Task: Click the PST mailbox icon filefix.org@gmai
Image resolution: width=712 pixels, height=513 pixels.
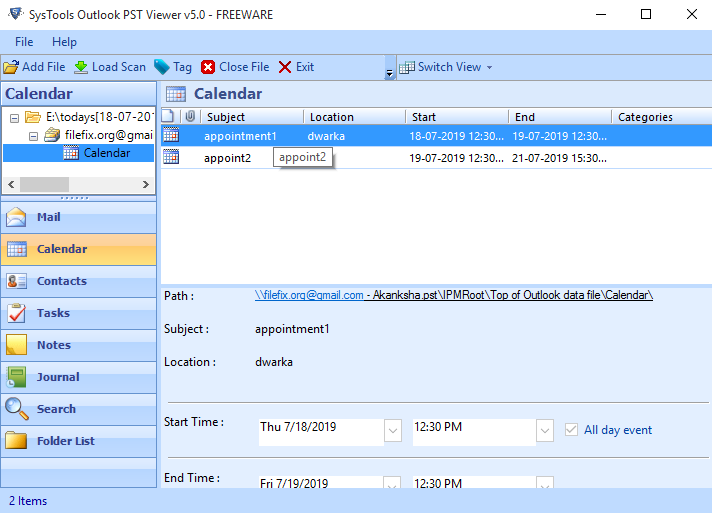Action: click(x=52, y=135)
